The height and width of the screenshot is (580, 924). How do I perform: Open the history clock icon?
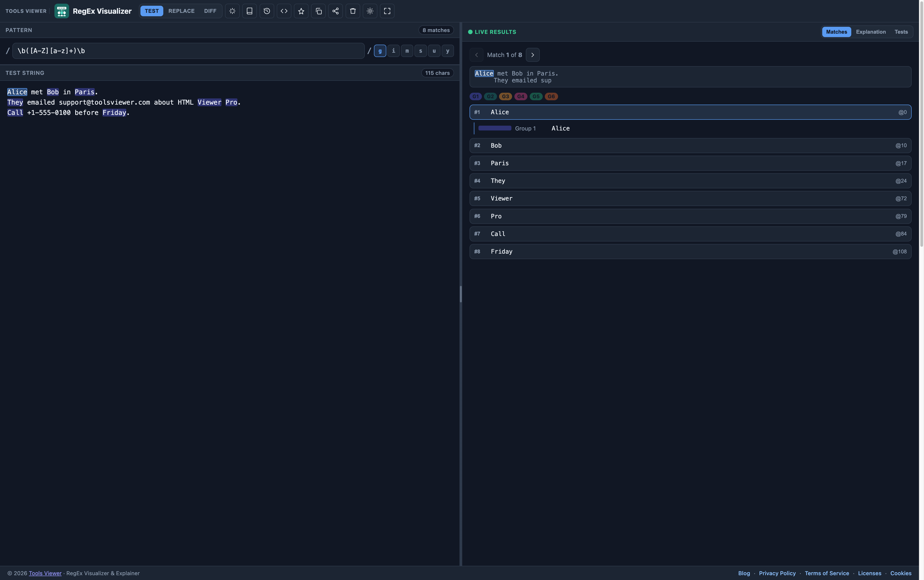[267, 11]
